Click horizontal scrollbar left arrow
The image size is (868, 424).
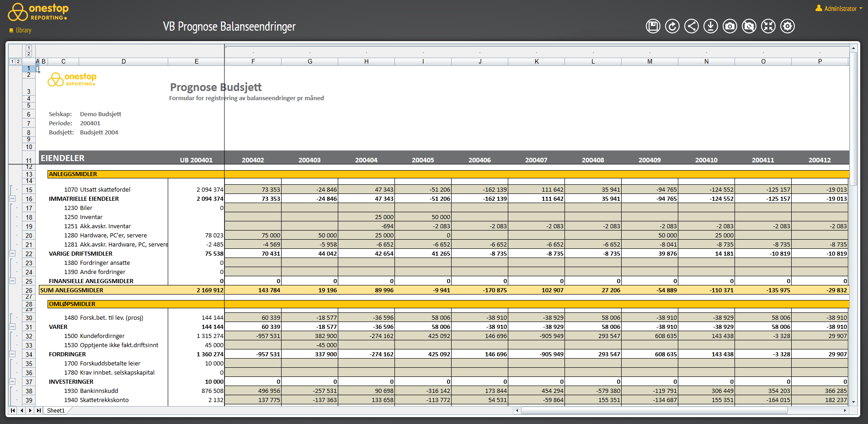[x=517, y=410]
